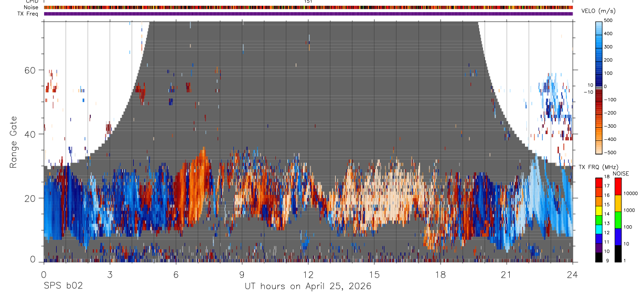This screenshot has width=644, height=297.
Task: Click the '200' tick on velocity colorbar
Action: coord(609,60)
